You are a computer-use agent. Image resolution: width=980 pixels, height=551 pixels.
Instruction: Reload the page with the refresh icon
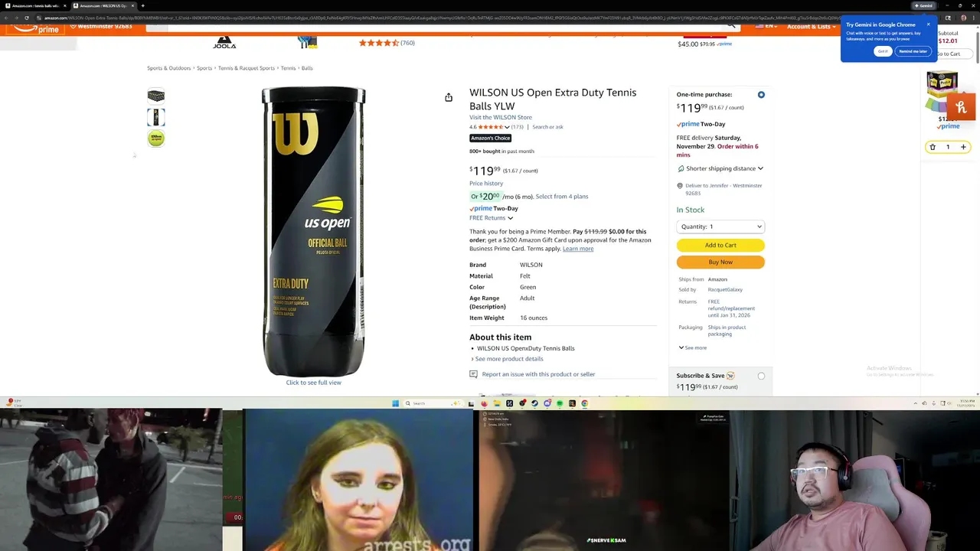coord(27,18)
